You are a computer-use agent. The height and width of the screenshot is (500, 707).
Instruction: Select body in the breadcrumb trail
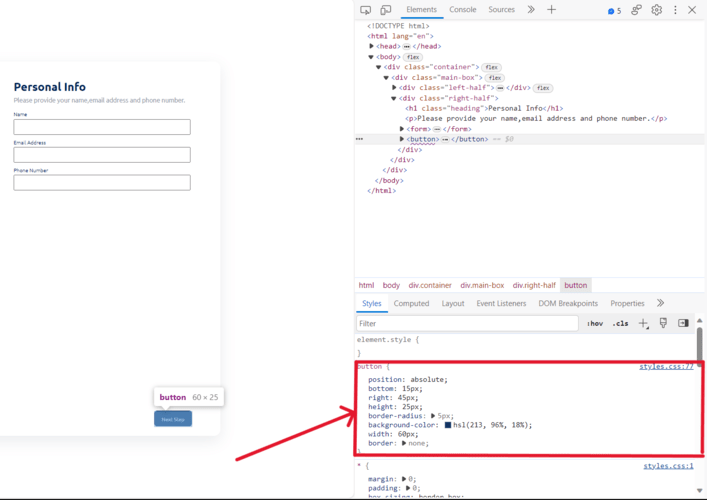click(x=391, y=285)
